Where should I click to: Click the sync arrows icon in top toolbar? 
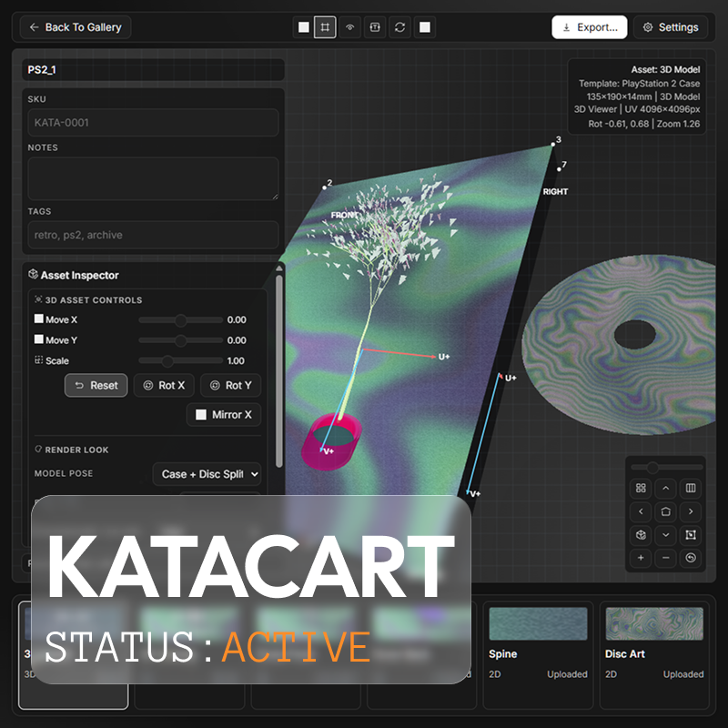point(399,27)
